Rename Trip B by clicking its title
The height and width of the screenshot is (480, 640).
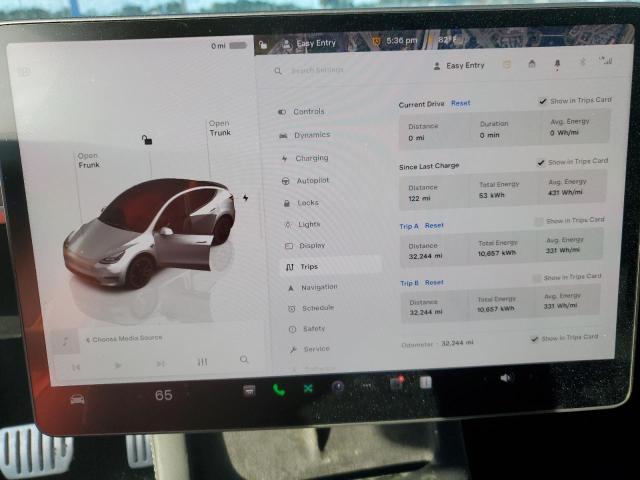[x=409, y=283]
